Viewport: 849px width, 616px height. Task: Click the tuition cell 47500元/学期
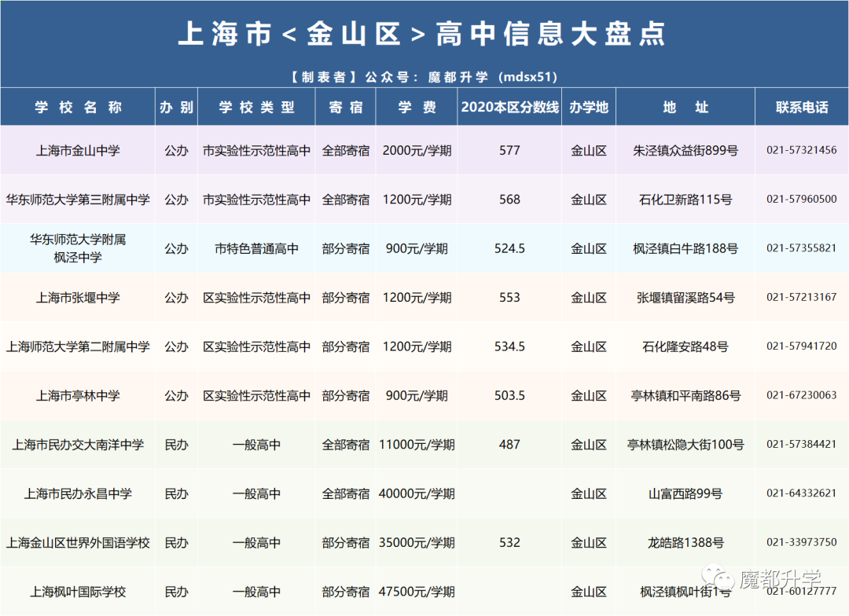(417, 592)
